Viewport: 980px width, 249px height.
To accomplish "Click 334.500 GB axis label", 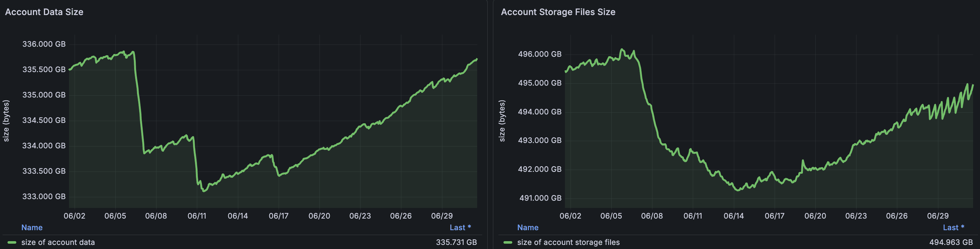I will tap(44, 120).
